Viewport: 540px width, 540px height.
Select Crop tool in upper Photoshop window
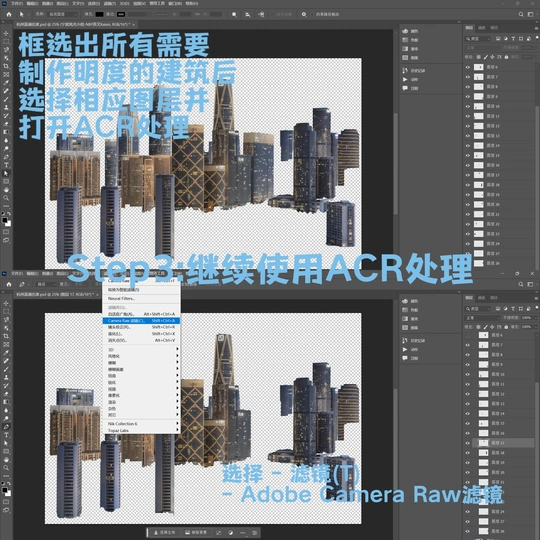coord(6,66)
